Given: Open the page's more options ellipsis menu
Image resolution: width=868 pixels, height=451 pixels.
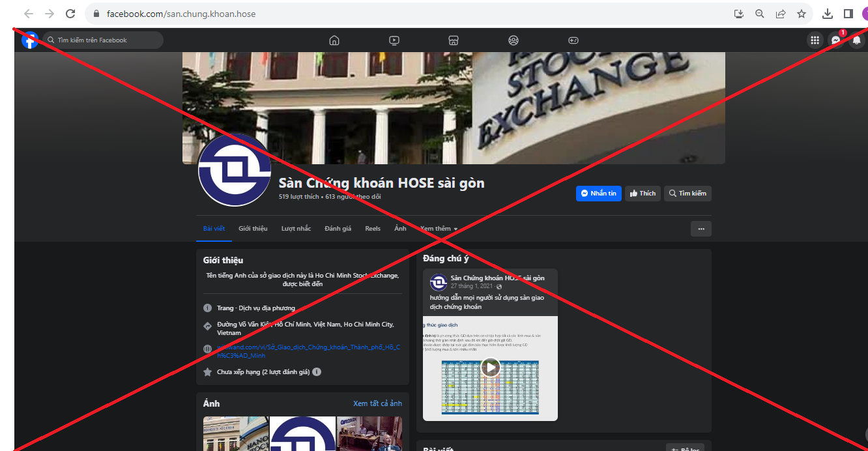Looking at the screenshot, I should (x=701, y=228).
